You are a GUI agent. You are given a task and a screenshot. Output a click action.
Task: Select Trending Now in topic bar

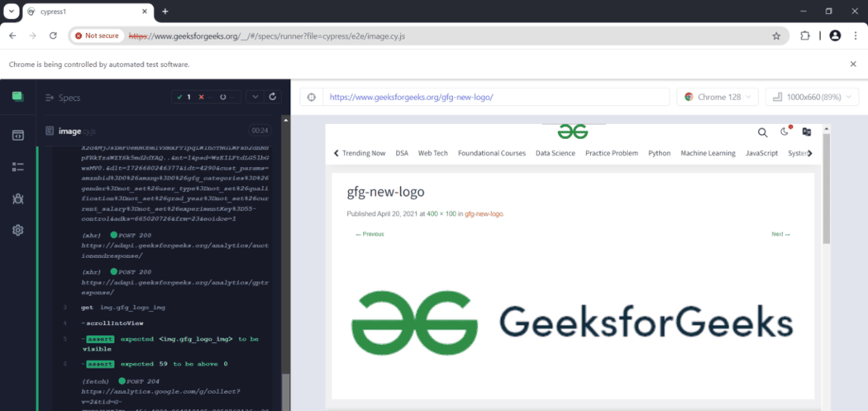pyautogui.click(x=364, y=154)
